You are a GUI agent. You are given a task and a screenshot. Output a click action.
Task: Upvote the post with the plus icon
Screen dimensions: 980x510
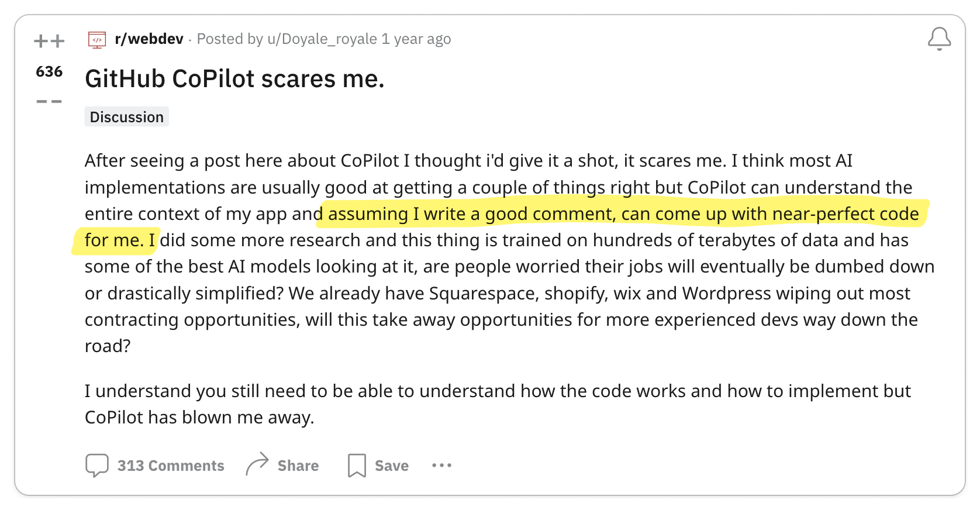(x=49, y=41)
